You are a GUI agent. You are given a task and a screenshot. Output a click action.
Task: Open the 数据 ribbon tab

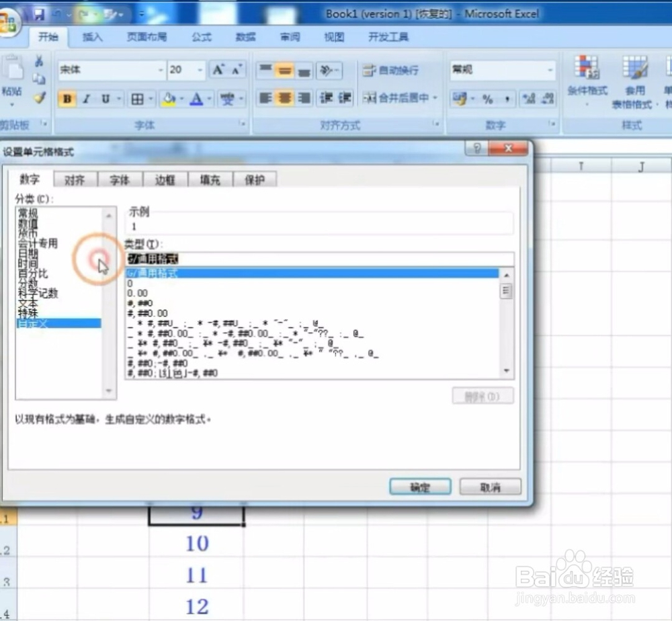245,37
